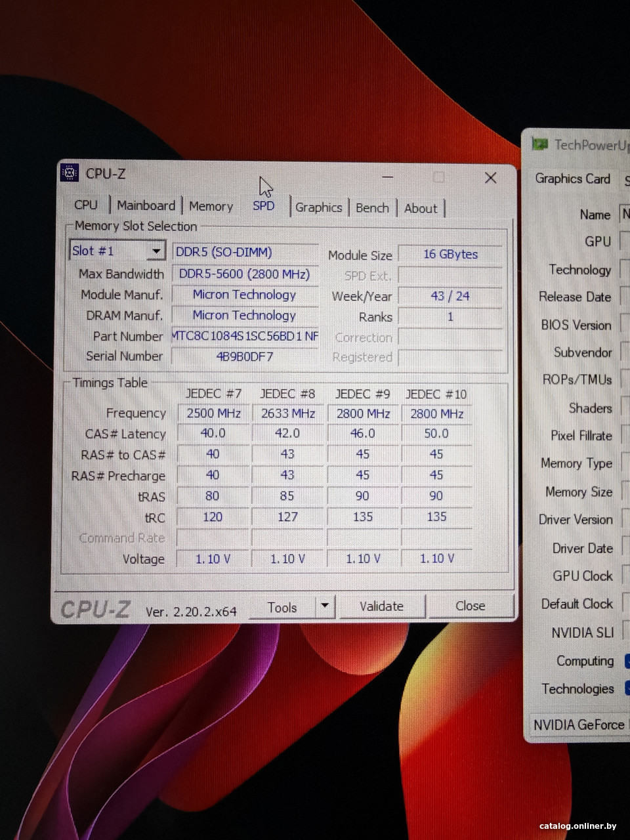
Task: Switch to the Graphics tab
Action: [319, 207]
